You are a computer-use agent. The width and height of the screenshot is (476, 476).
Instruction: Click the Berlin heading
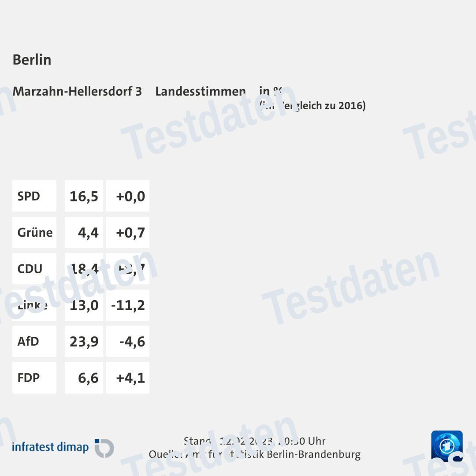pos(32,59)
